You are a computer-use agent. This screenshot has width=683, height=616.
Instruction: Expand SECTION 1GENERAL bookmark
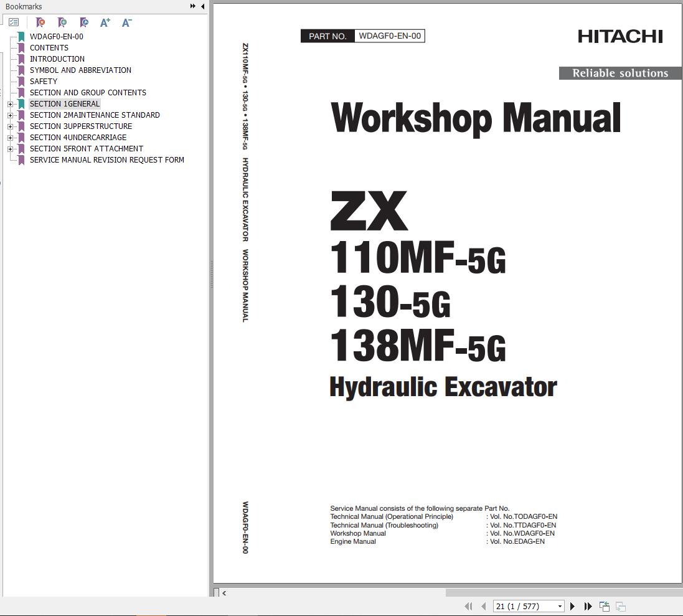pyautogui.click(x=10, y=104)
